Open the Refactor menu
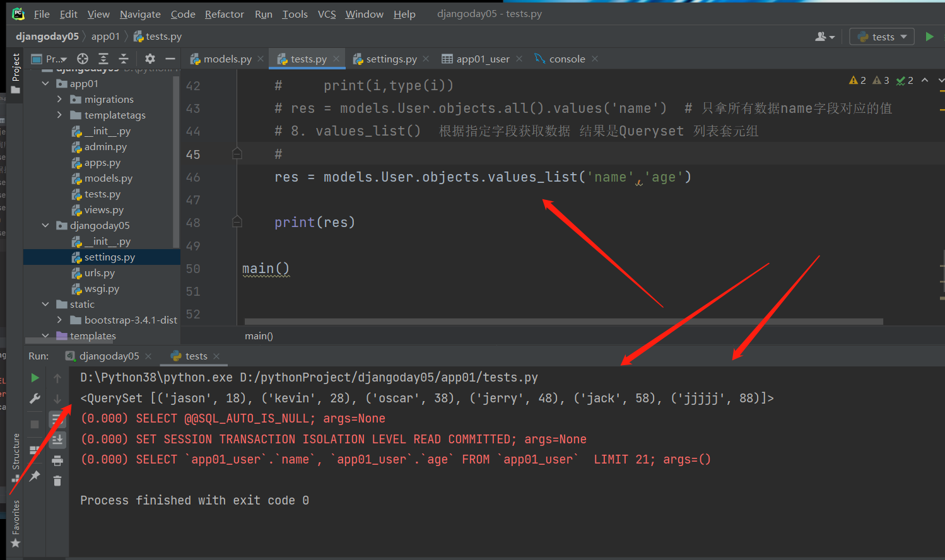The image size is (945, 560). (x=225, y=14)
